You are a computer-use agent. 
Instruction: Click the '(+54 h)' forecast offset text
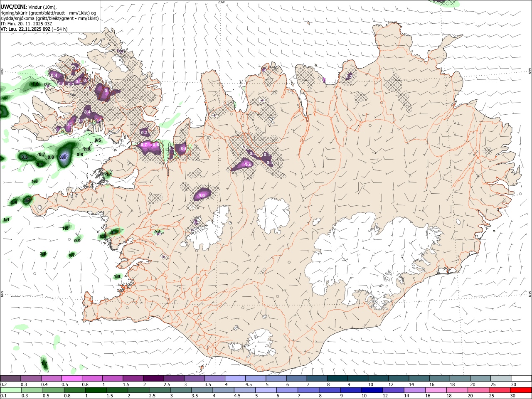pos(60,29)
